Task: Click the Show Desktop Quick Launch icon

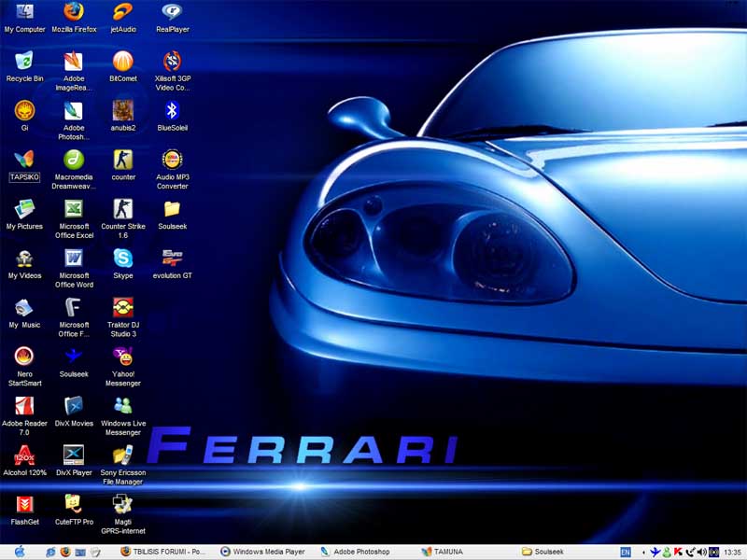Action: click(x=80, y=552)
